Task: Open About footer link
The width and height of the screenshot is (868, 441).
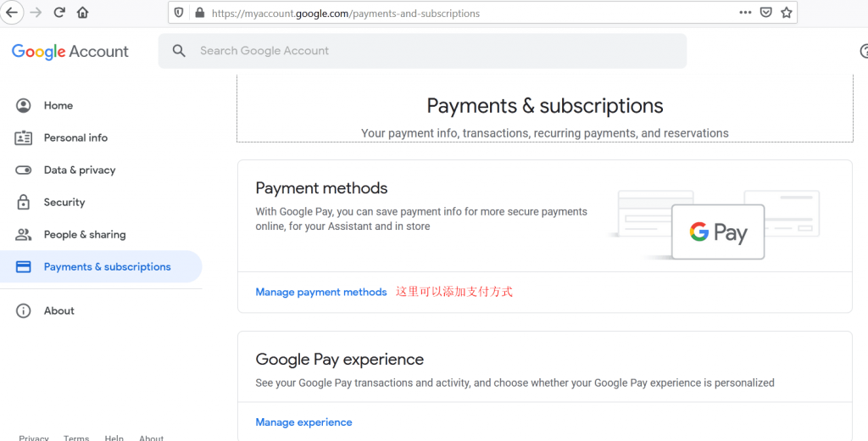Action: click(x=151, y=438)
